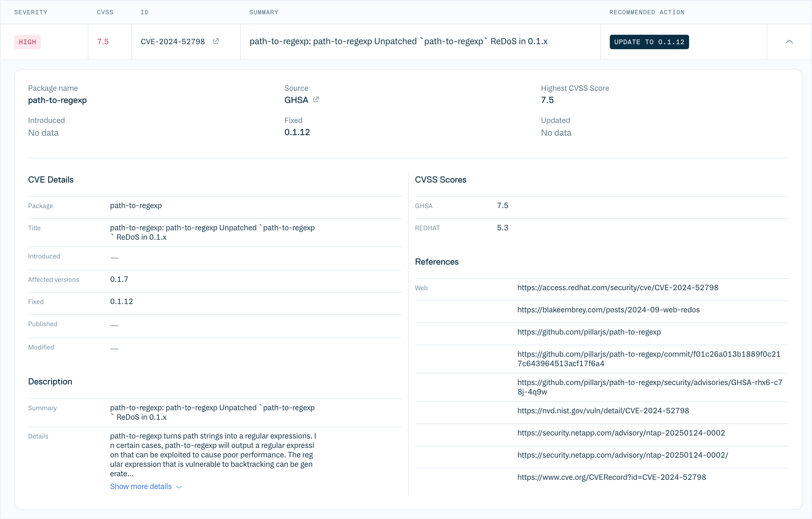Click the CVSS Scores heading
Image resolution: width=812 pixels, height=519 pixels.
point(440,180)
